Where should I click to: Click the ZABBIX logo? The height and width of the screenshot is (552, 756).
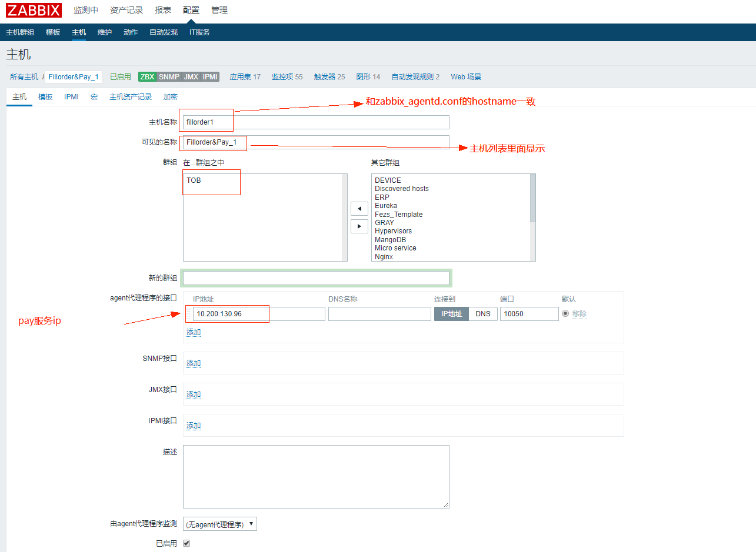click(x=34, y=10)
